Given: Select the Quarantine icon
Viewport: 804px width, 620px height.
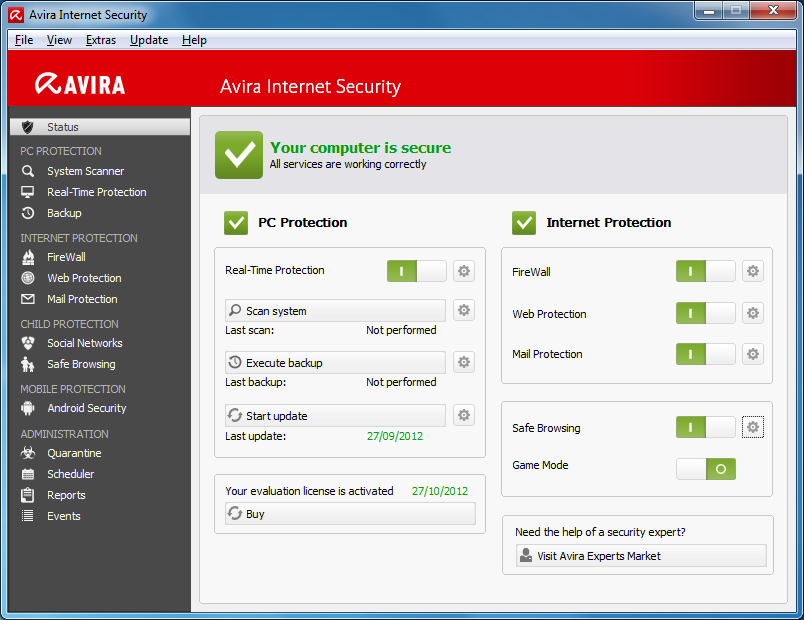Looking at the screenshot, I should pyautogui.click(x=66, y=453).
